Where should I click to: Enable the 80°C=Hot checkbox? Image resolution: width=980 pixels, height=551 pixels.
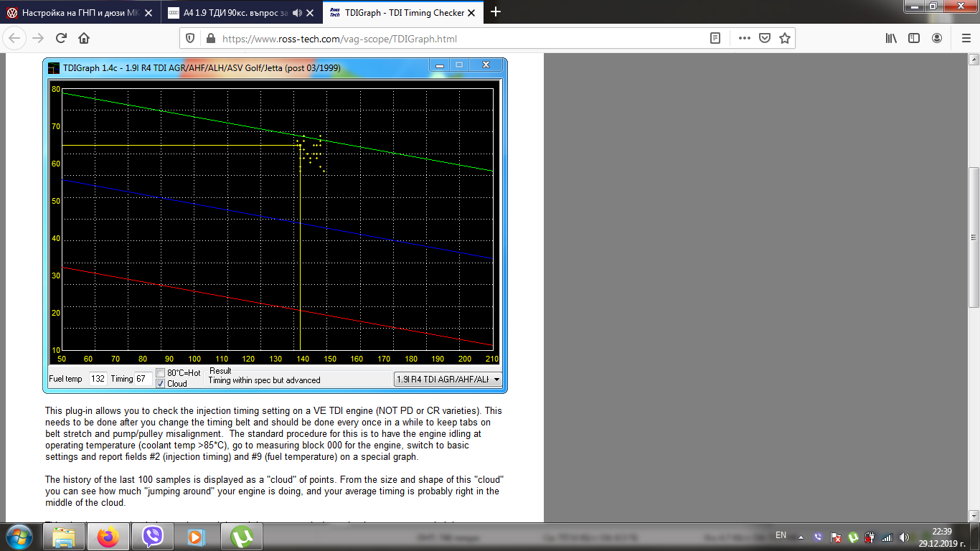(161, 373)
